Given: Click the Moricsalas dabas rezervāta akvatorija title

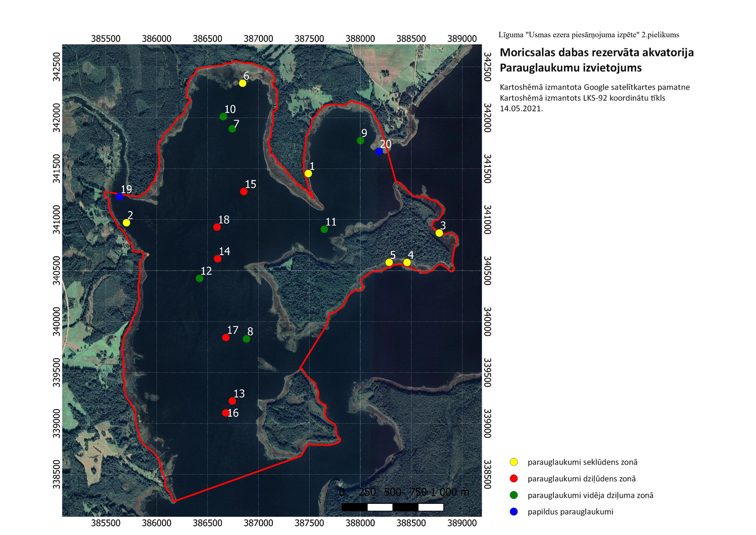Looking at the screenshot, I should click(x=597, y=53).
